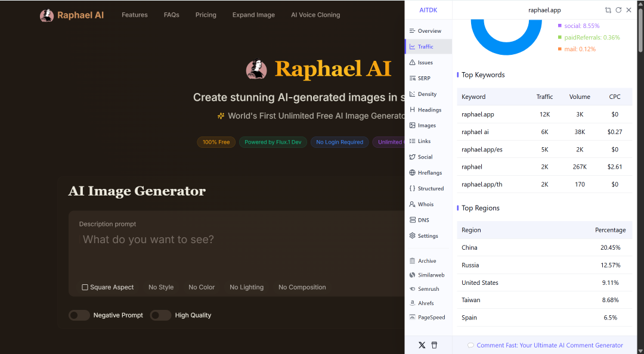Open the Structured data section
The height and width of the screenshot is (354, 644).
(428, 188)
